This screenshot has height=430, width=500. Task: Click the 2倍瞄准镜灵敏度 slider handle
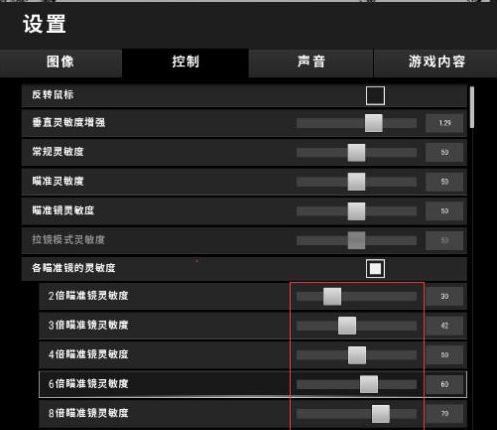[x=332, y=296]
